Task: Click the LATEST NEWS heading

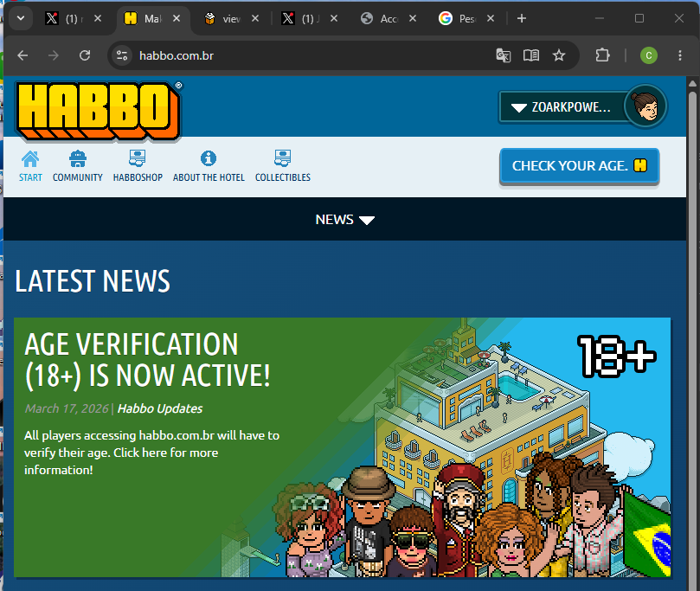Action: [93, 280]
